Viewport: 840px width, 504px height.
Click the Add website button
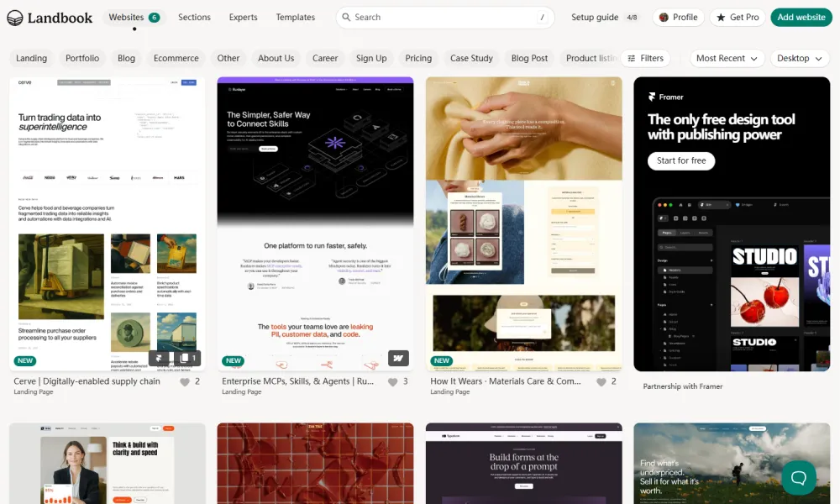point(801,18)
